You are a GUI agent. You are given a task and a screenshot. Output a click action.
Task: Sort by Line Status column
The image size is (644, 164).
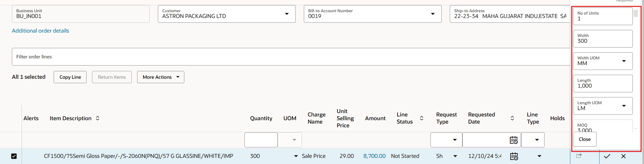pyautogui.click(x=422, y=118)
